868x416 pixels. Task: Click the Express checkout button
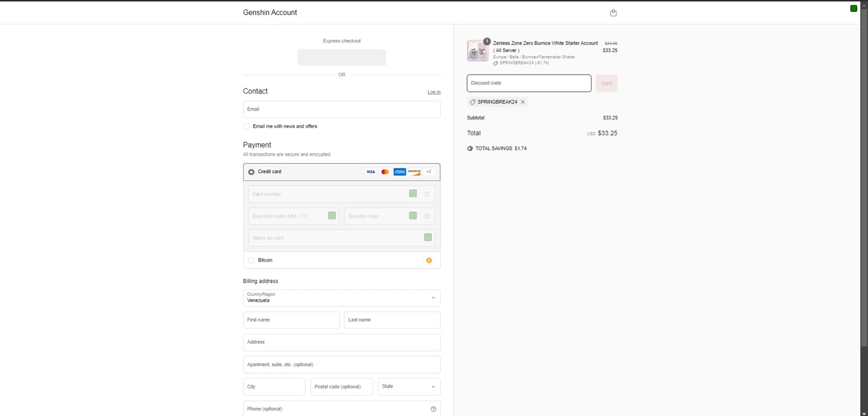click(342, 57)
